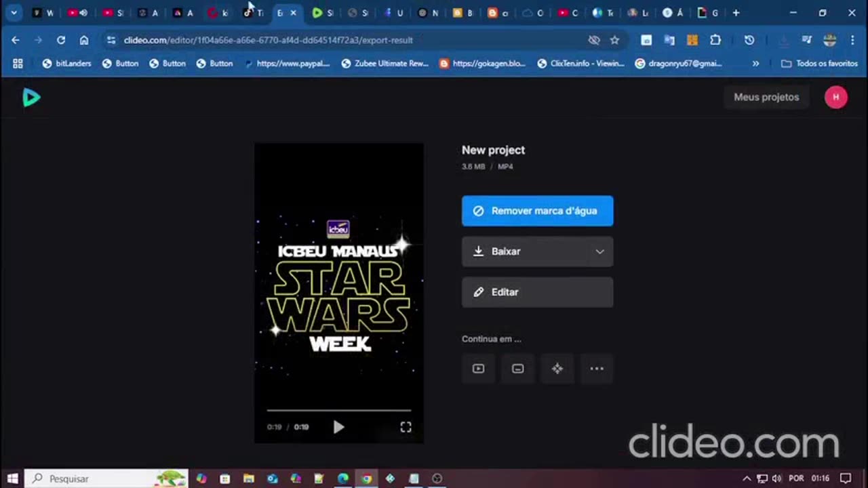Open the tab search dropdown arrow
The height and width of the screenshot is (488, 868).
(14, 13)
